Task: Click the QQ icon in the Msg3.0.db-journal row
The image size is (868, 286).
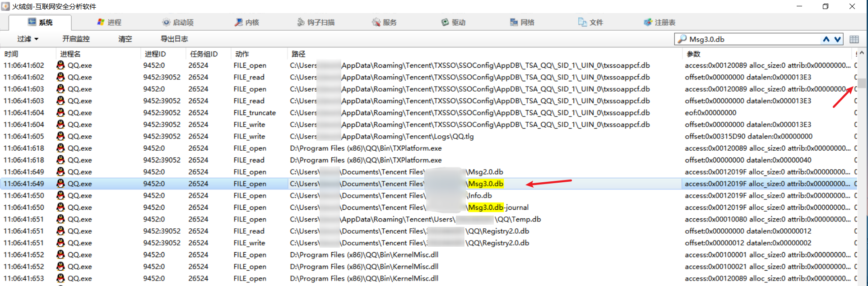Action: pos(60,207)
